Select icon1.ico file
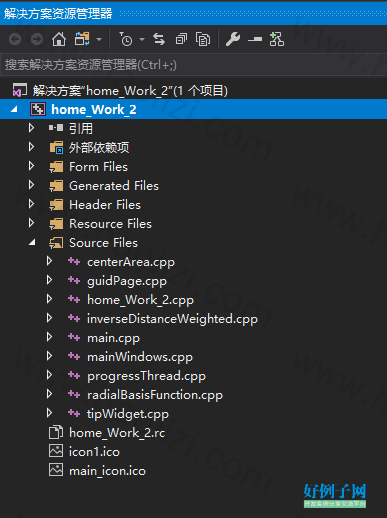The image size is (387, 518). pos(94,452)
